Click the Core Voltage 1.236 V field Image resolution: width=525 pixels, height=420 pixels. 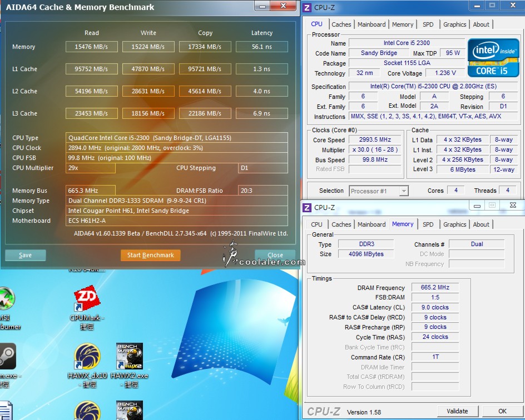point(445,73)
